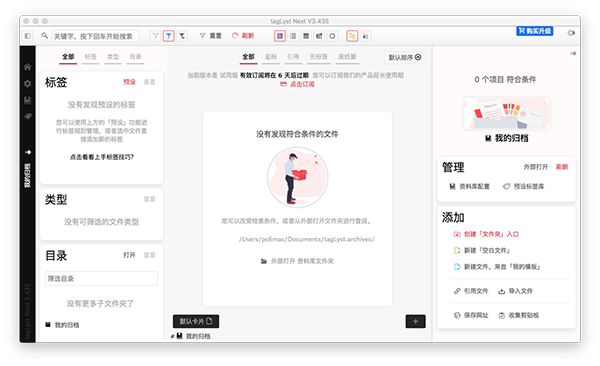Select the center 全部 tab
This screenshot has height=366, width=600.
(248, 57)
